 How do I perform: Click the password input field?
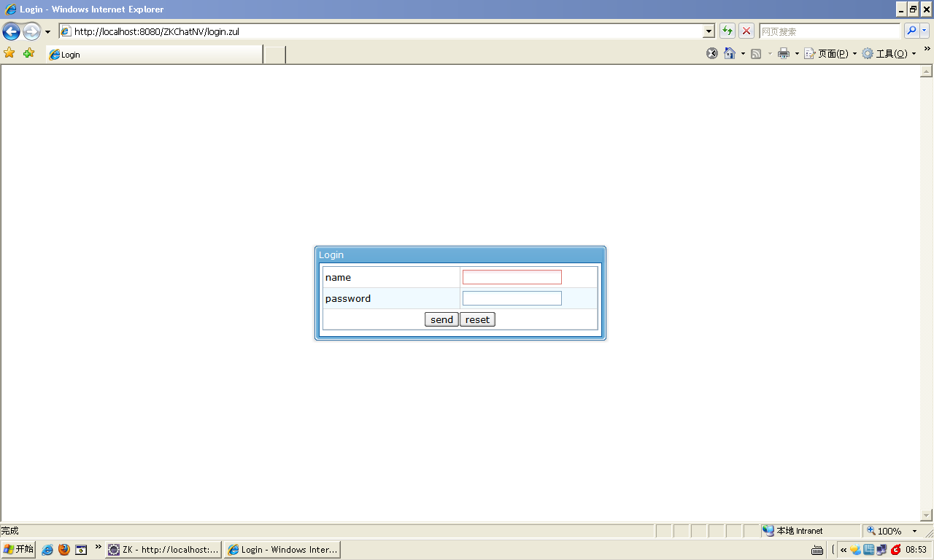[512, 298]
